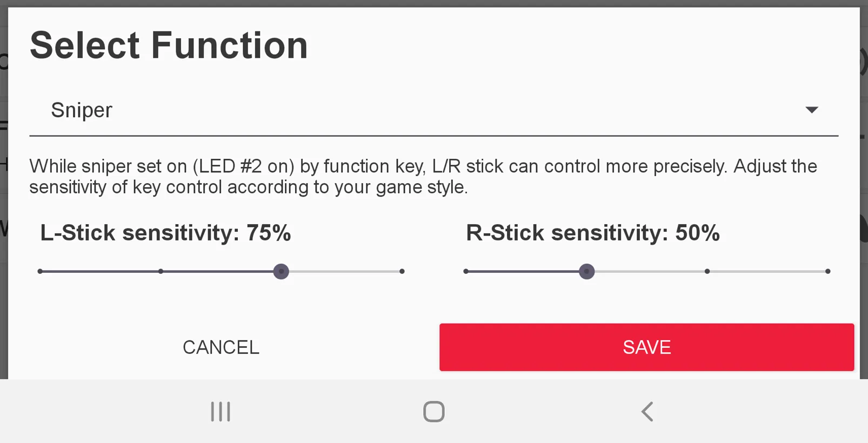Screen dimensions: 868x443
Task: Click the L-Stick sensitivity: 75% label
Action: pyautogui.click(x=165, y=233)
